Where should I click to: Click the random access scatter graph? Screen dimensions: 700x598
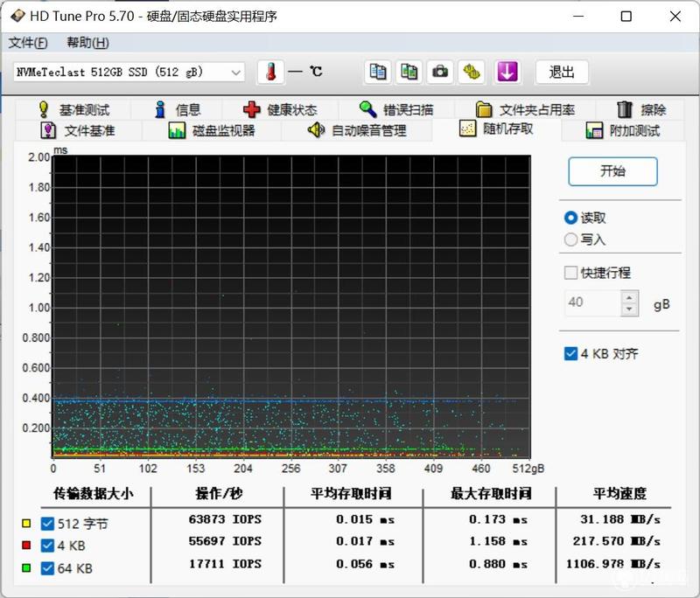[291, 307]
